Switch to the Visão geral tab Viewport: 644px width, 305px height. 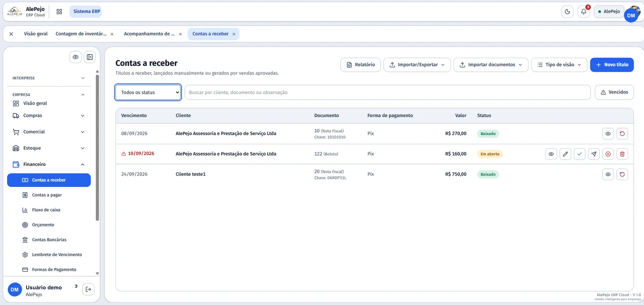[x=35, y=34]
